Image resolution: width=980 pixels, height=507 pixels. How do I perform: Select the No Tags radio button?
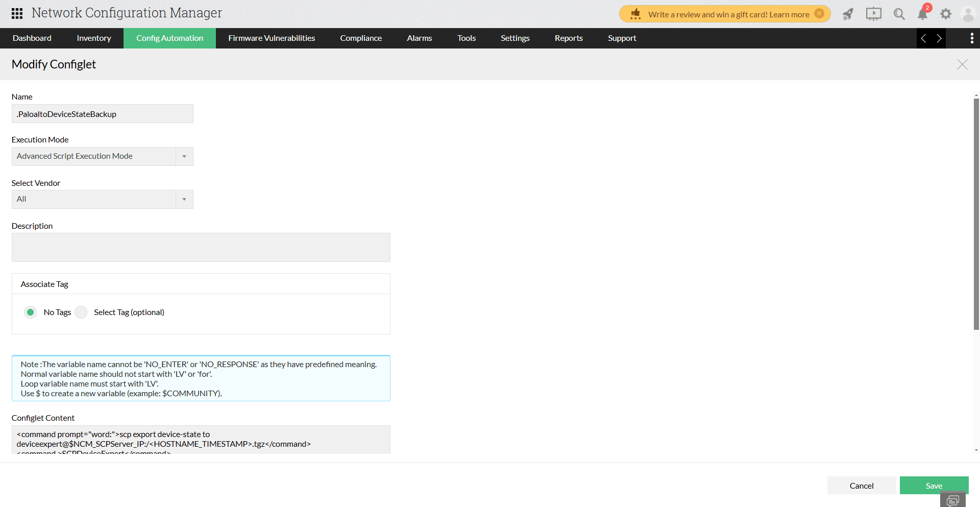[x=31, y=312]
